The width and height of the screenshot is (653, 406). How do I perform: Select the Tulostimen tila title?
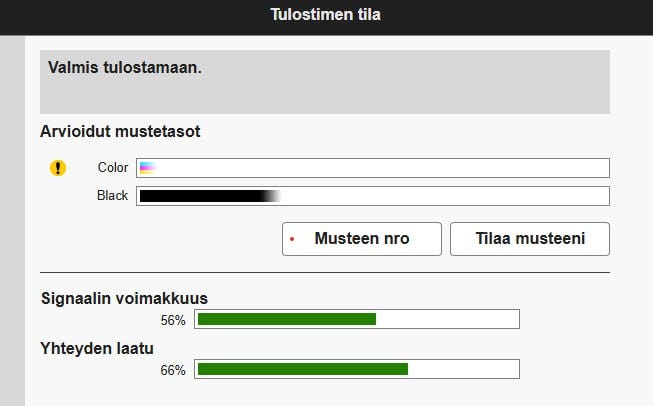[x=325, y=15]
